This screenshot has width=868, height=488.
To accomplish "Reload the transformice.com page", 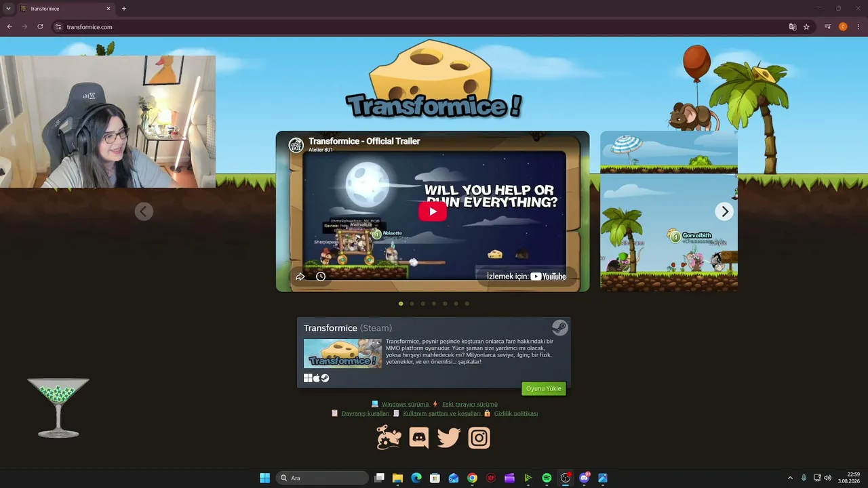I will (x=40, y=27).
